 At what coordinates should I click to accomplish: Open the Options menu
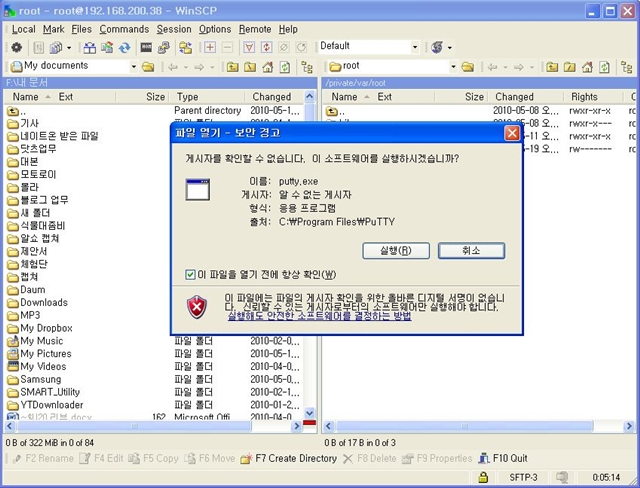coord(215,29)
